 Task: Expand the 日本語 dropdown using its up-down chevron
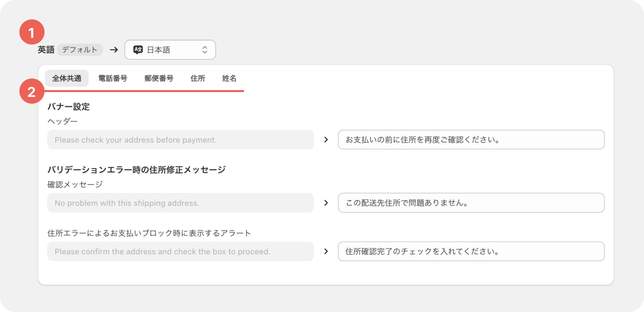[205, 49]
